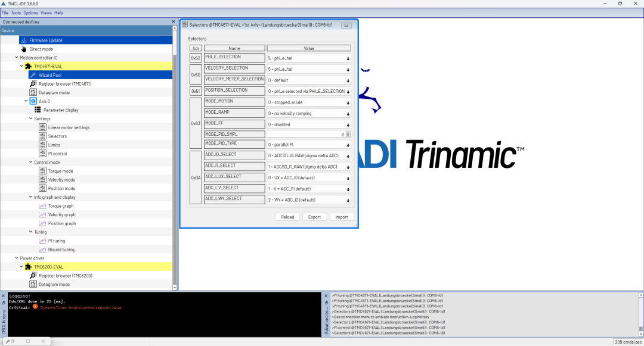Viewport: 644px width, 346px height.
Task: Click the PI control slider icon
Action: (x=43, y=153)
